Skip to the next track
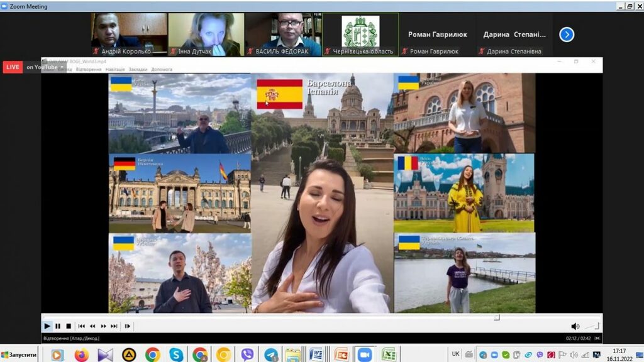The width and height of the screenshot is (644, 362). (114, 326)
